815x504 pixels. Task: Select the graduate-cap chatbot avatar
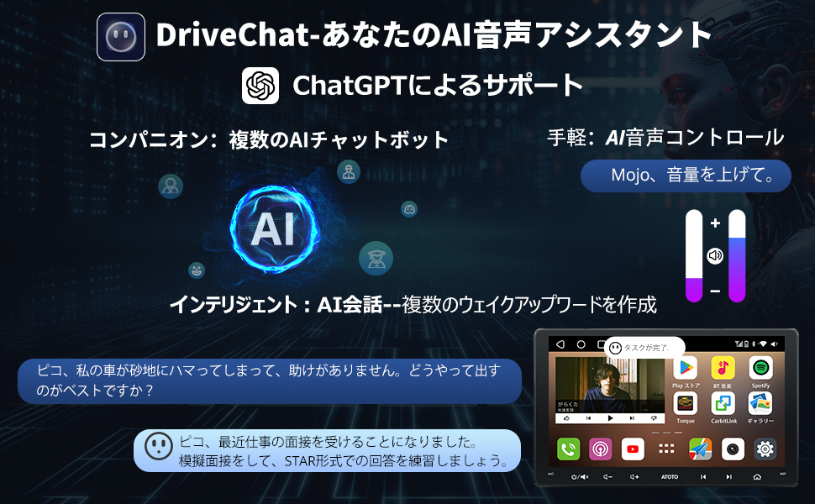[376, 258]
